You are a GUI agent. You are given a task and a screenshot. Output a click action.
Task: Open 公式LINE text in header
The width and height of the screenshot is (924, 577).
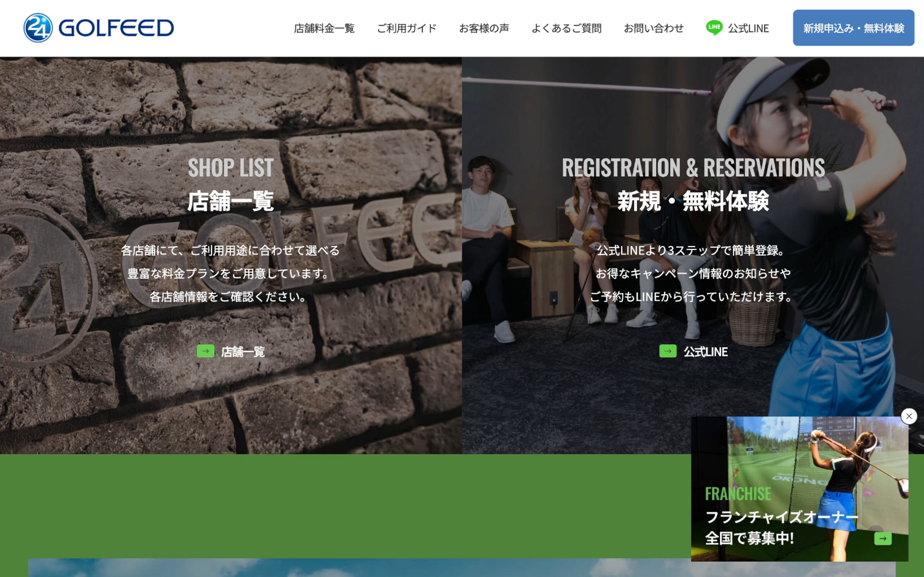coord(748,28)
